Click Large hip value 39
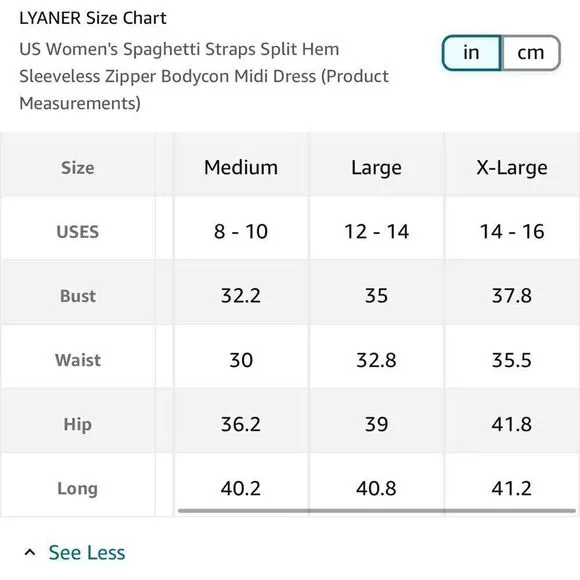 click(376, 424)
